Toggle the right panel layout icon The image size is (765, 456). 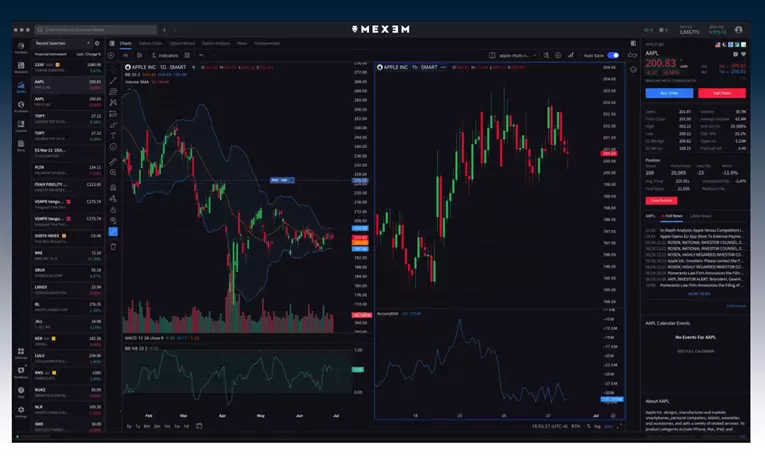633,43
